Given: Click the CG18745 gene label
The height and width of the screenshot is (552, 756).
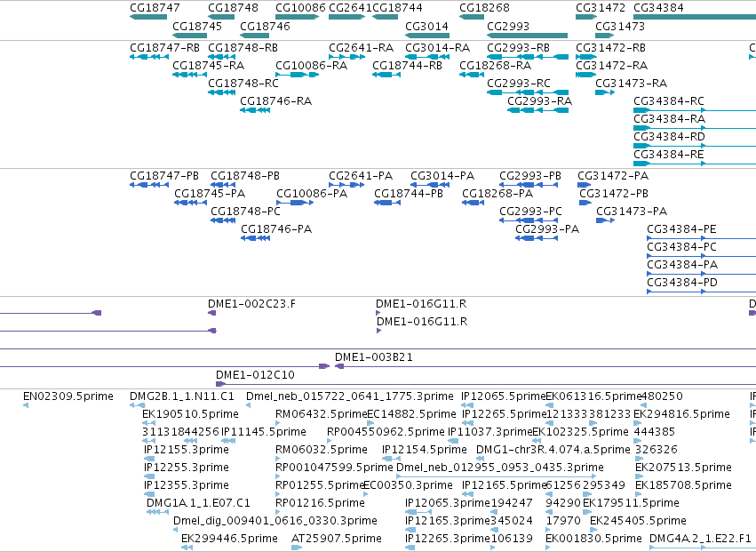Looking at the screenshot, I should 197,26.
